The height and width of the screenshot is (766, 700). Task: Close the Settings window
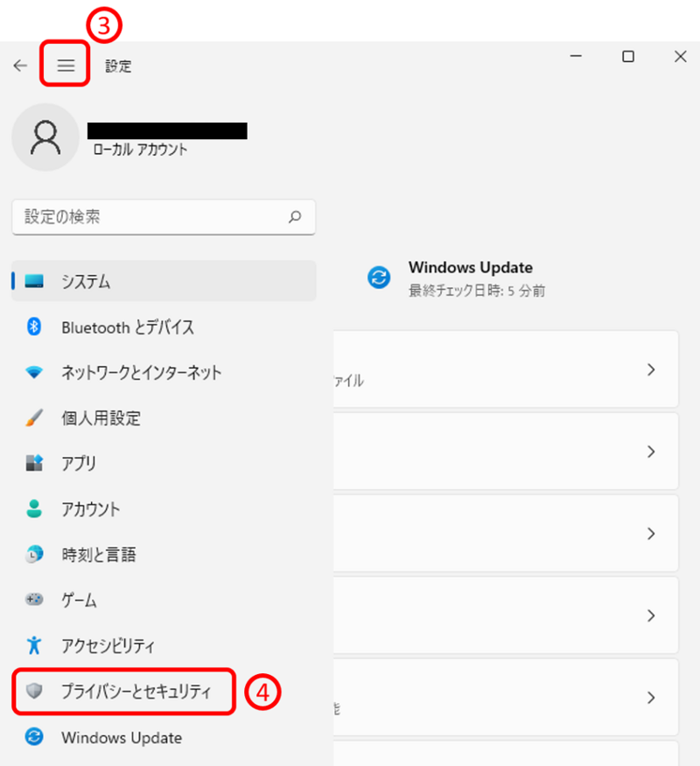point(681,57)
